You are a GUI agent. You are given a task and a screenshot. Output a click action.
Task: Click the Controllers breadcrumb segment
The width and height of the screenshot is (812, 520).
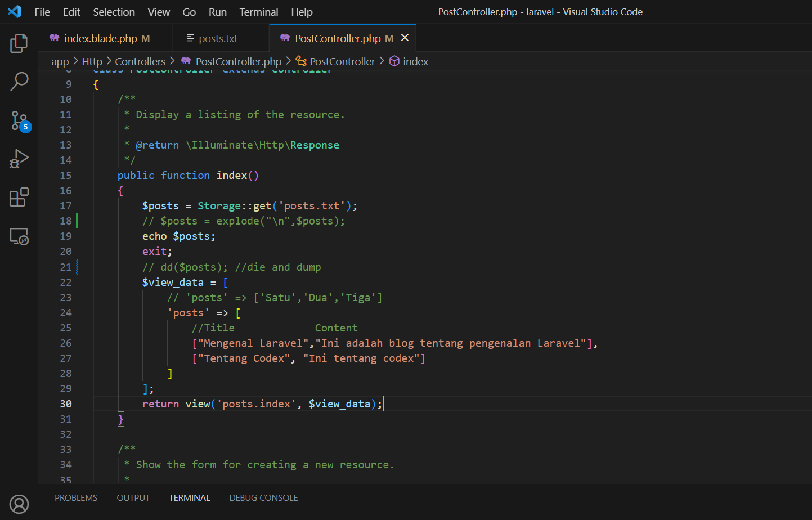(x=140, y=61)
